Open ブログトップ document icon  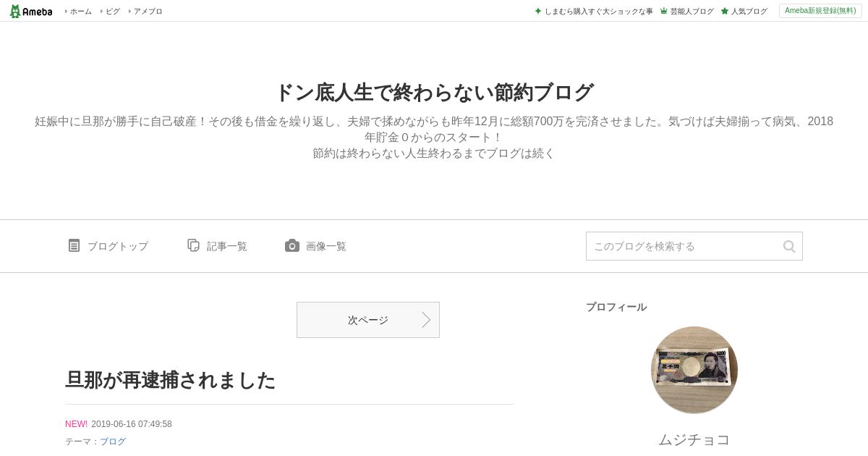click(74, 245)
